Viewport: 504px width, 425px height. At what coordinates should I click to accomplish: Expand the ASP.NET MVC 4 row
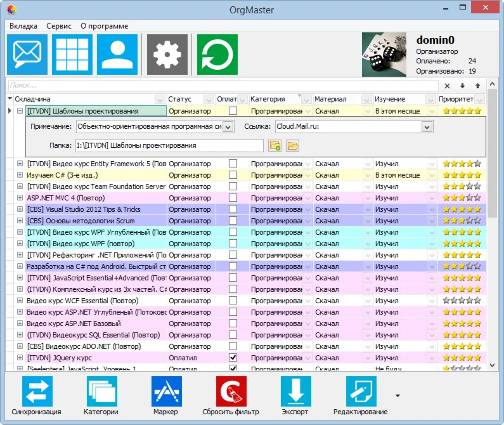(20, 198)
